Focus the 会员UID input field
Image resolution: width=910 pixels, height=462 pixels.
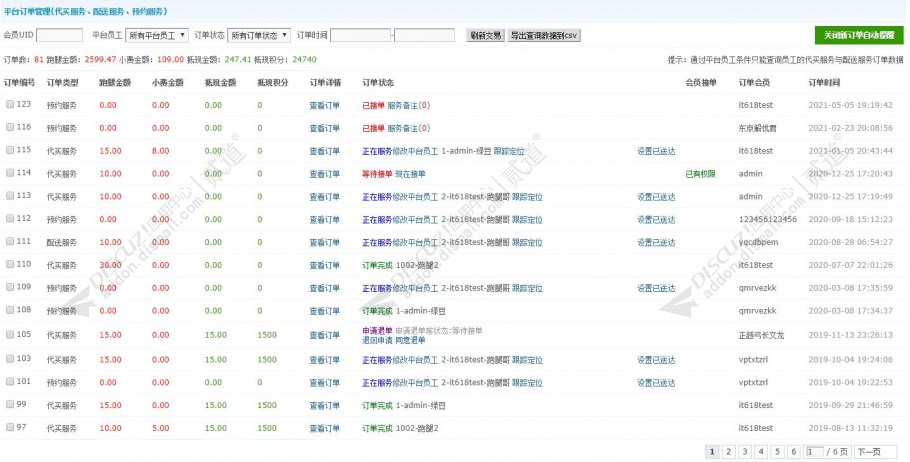(59, 35)
